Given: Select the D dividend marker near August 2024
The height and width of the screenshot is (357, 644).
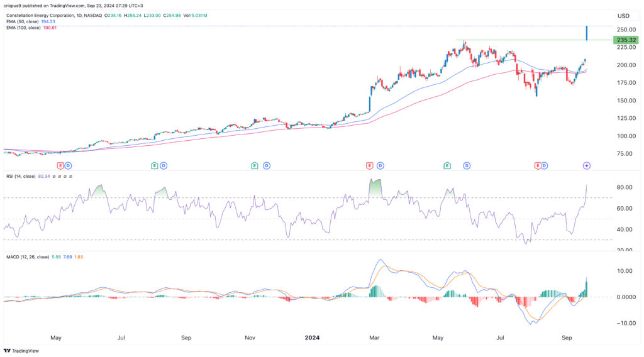Looking at the screenshot, I should (x=544, y=166).
